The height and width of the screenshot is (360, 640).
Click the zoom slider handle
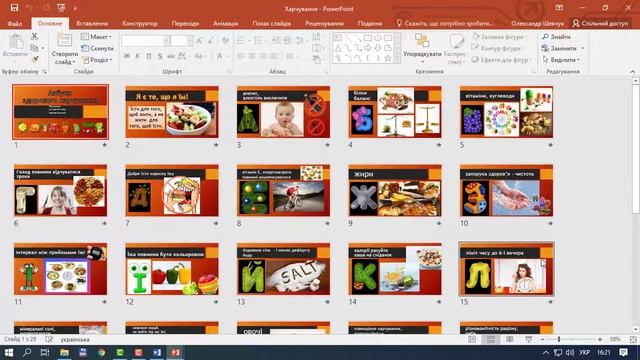(x=559, y=340)
